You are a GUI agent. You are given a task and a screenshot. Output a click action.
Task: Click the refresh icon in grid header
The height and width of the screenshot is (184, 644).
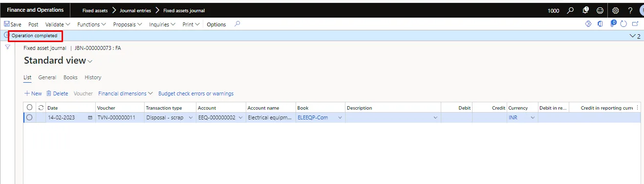[41, 108]
